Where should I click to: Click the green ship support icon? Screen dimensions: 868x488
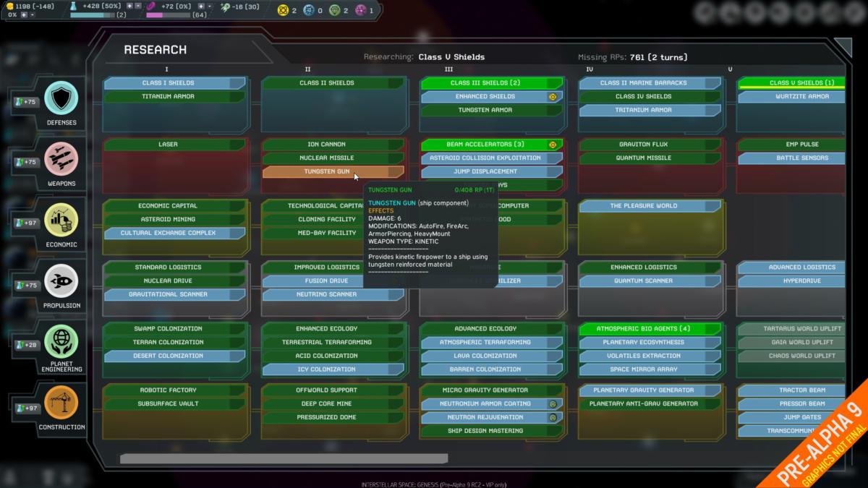[x=226, y=7]
